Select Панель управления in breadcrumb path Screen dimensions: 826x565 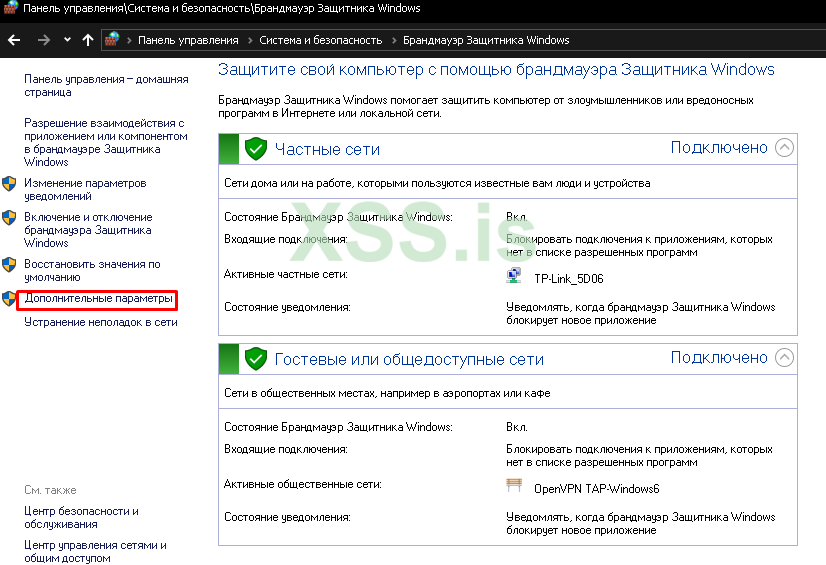pos(188,41)
